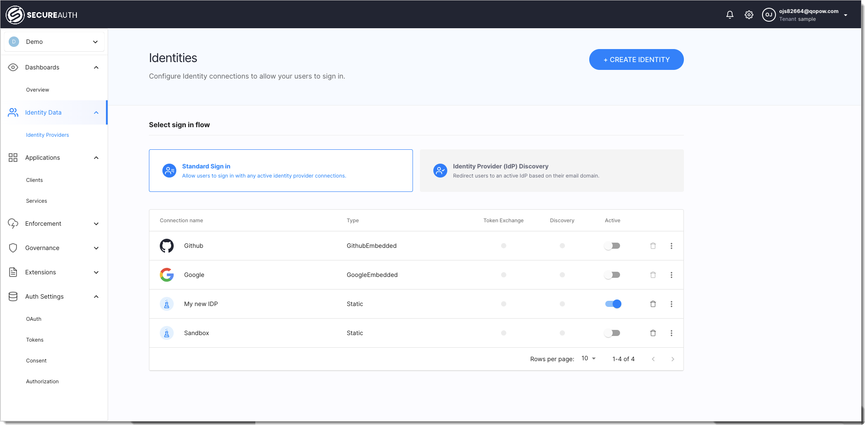Click the Type column header
The height and width of the screenshot is (428, 868).
pyautogui.click(x=353, y=221)
